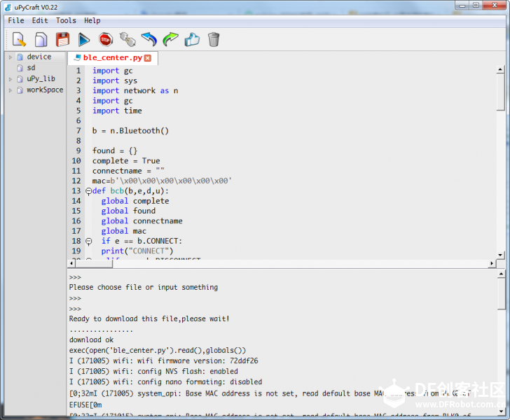Click terminal line 'config NVS flash: enabled'

point(153,371)
